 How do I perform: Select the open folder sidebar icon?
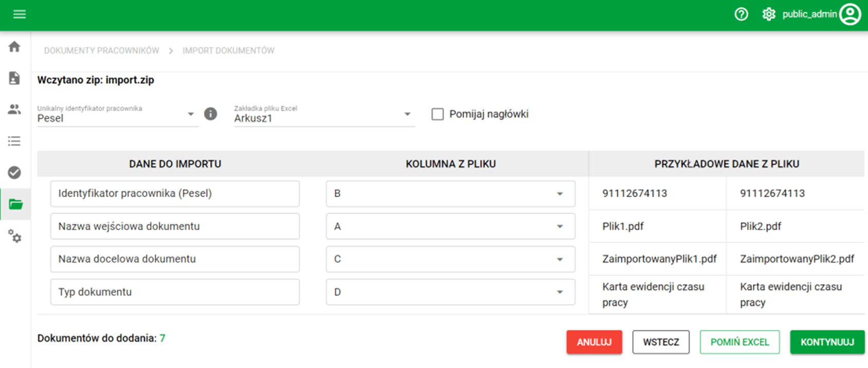15,205
